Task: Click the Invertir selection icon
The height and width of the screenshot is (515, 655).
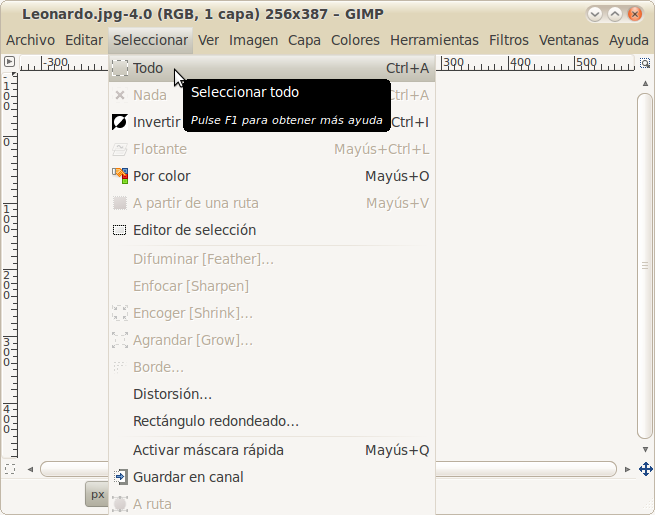Action: click(120, 122)
